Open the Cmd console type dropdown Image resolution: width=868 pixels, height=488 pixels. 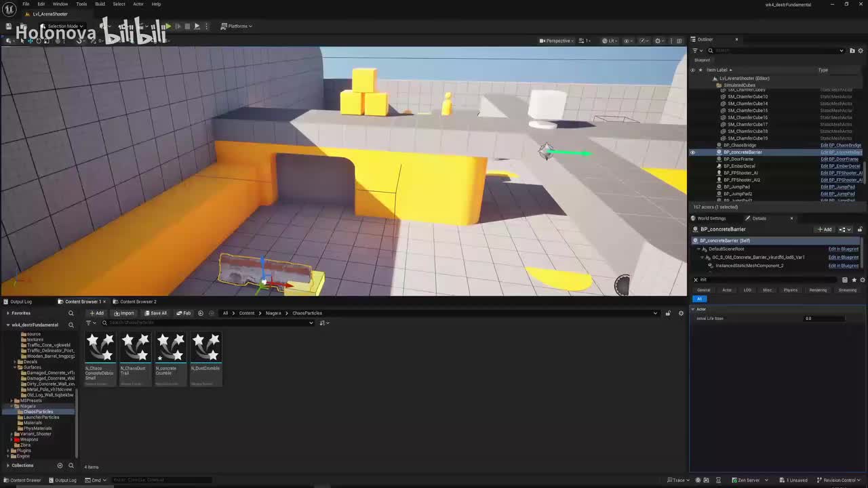pos(95,480)
